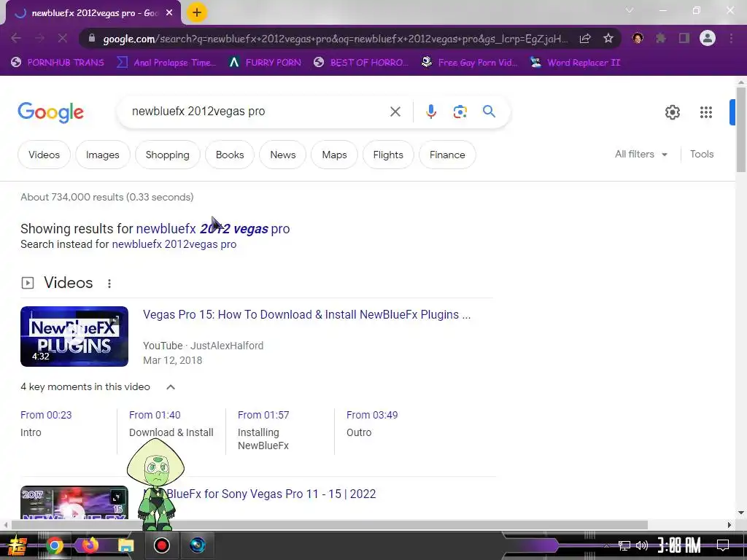
Task: Search by image with Google Lens
Action: 460,112
